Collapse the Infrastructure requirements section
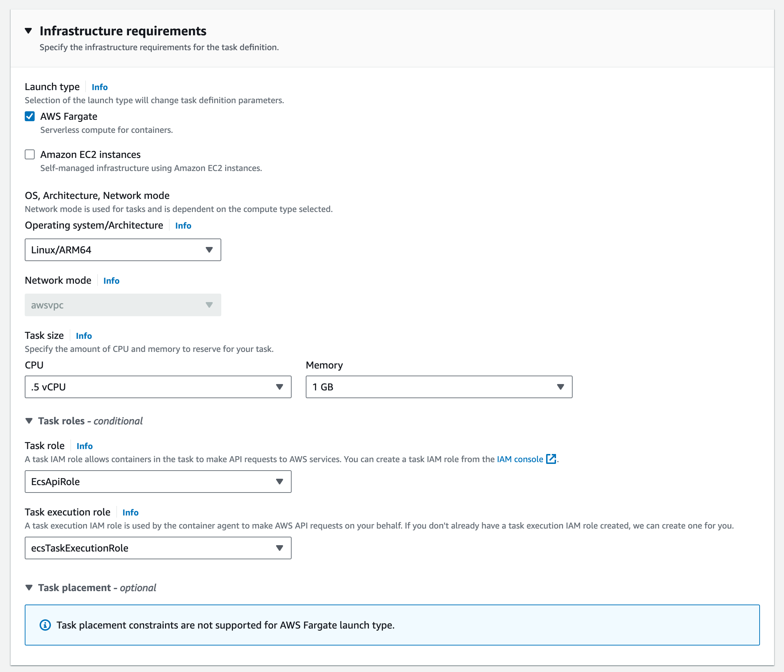This screenshot has width=784, height=672. 28,31
